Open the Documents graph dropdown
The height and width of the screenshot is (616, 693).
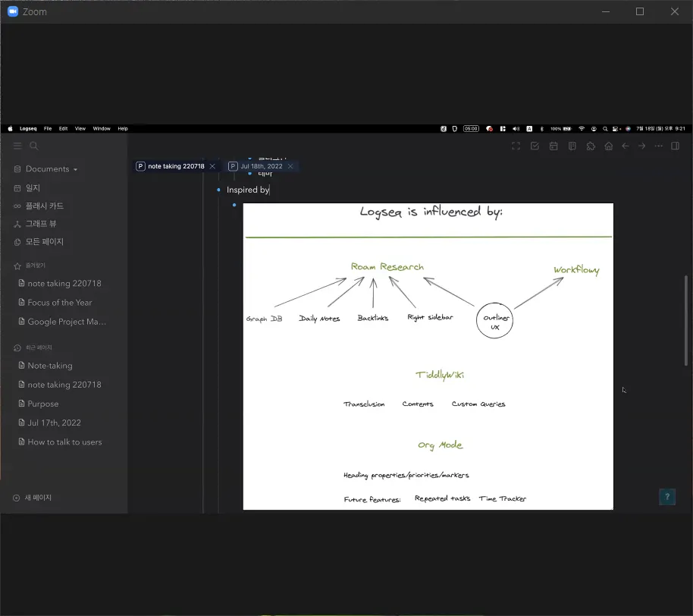coord(45,169)
